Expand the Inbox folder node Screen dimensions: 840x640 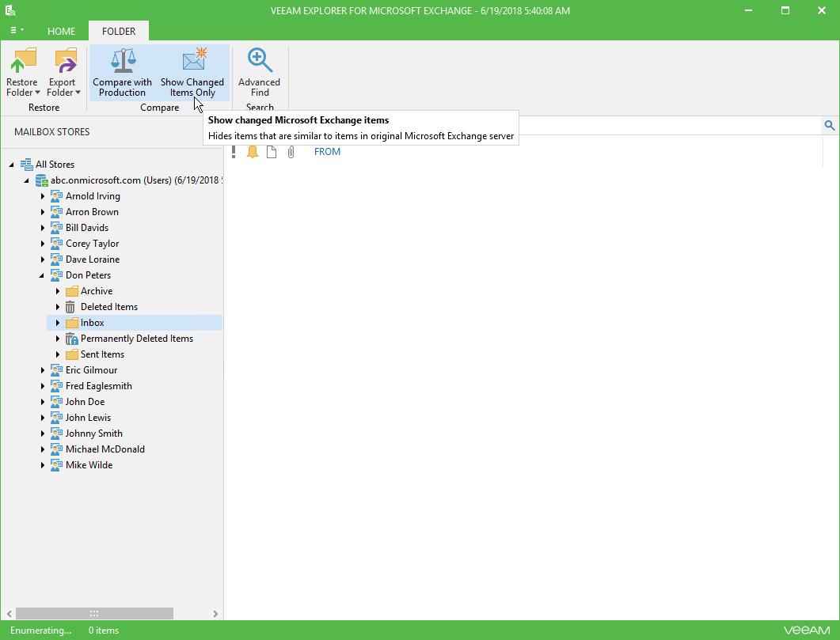[x=57, y=323]
